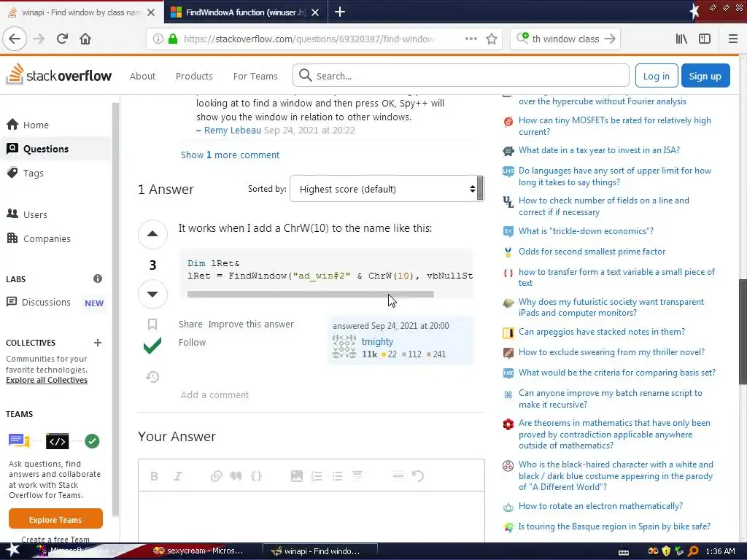Open a new browser tab with plus
Image resolution: width=747 pixels, height=560 pixels.
click(x=340, y=12)
